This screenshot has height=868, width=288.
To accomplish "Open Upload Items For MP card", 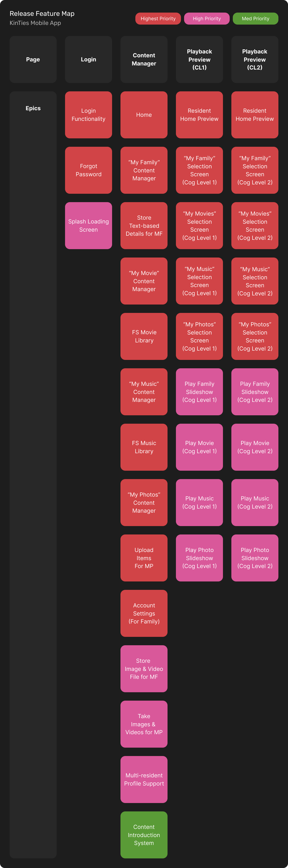I will click(144, 558).
